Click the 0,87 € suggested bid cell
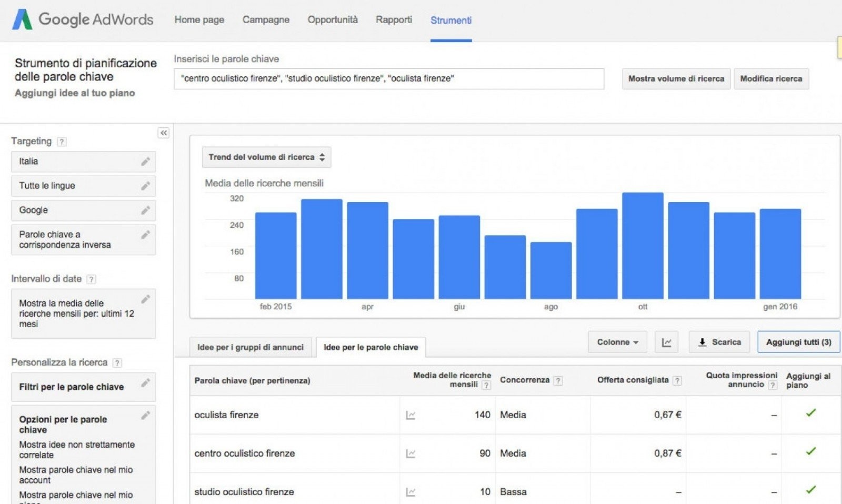Image resolution: width=842 pixels, height=504 pixels. pos(668,453)
